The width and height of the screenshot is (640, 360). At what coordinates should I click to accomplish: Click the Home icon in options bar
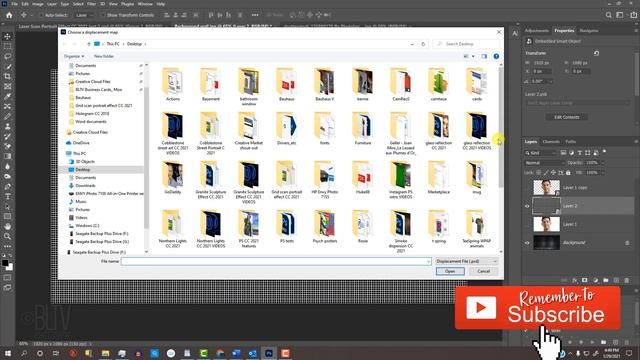tap(9, 15)
